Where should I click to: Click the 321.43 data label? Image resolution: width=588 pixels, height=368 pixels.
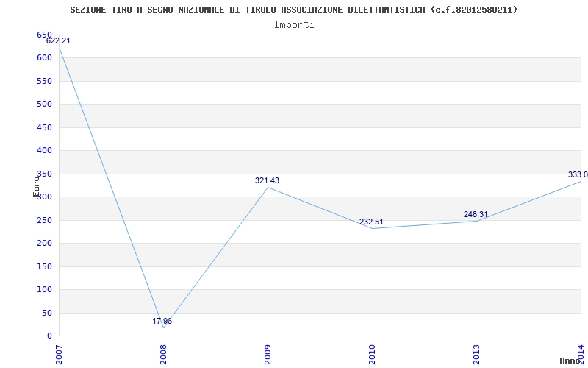pos(267,180)
